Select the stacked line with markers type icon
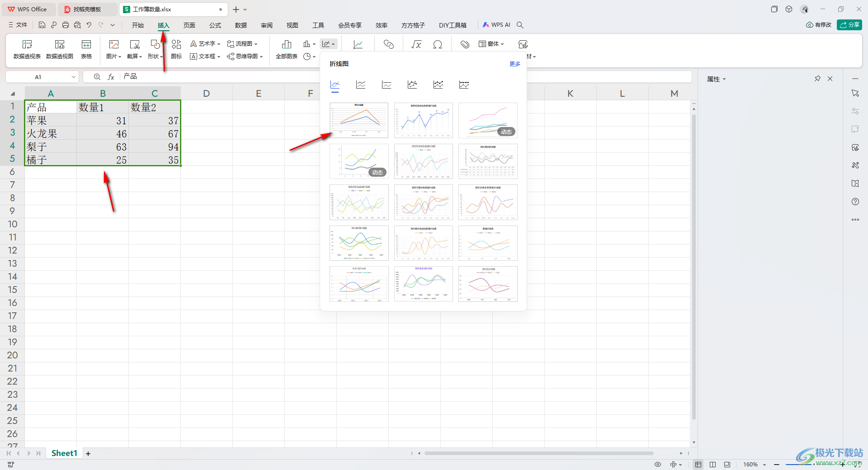 (x=438, y=85)
